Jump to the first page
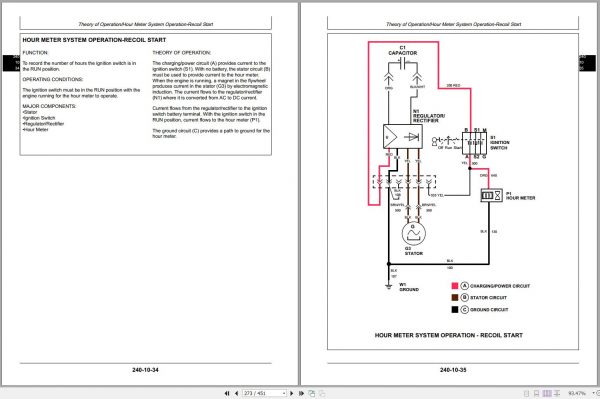Image resolution: width=600 pixels, height=399 pixels. (x=227, y=393)
